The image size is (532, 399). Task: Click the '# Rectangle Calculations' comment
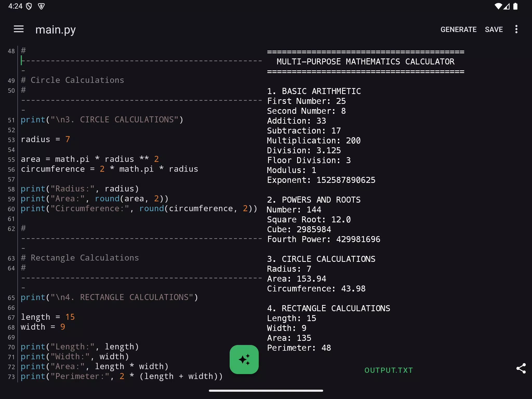pos(80,258)
